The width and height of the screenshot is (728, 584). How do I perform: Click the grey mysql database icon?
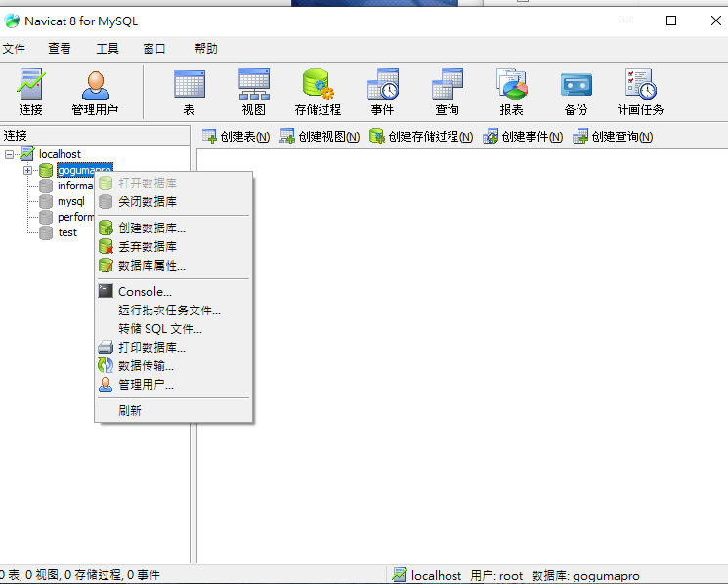pos(46,201)
